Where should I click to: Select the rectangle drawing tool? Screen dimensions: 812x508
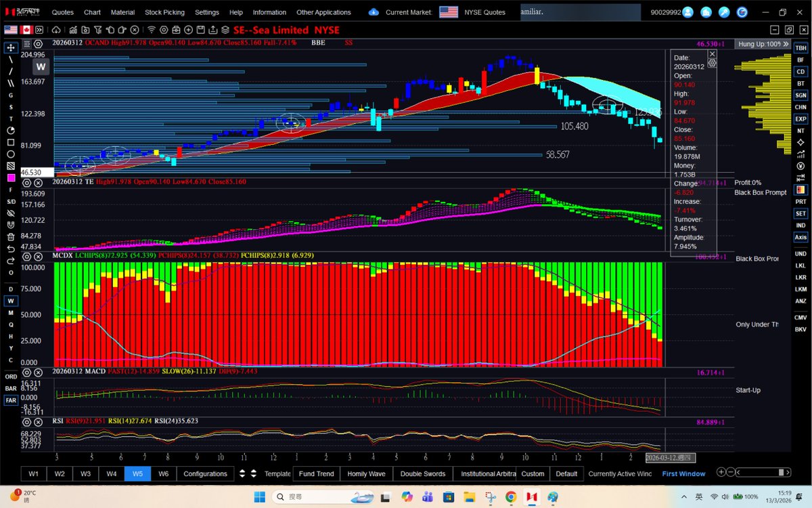(x=11, y=142)
